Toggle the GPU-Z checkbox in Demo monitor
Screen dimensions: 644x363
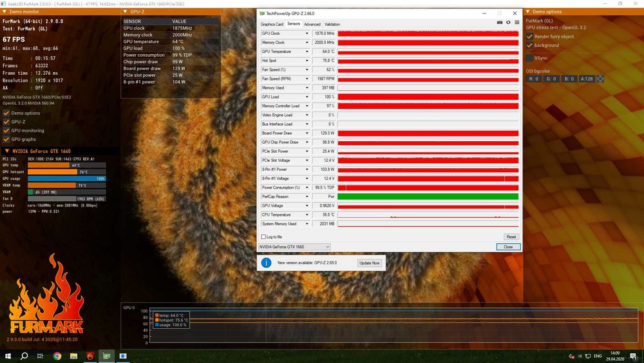[6, 122]
